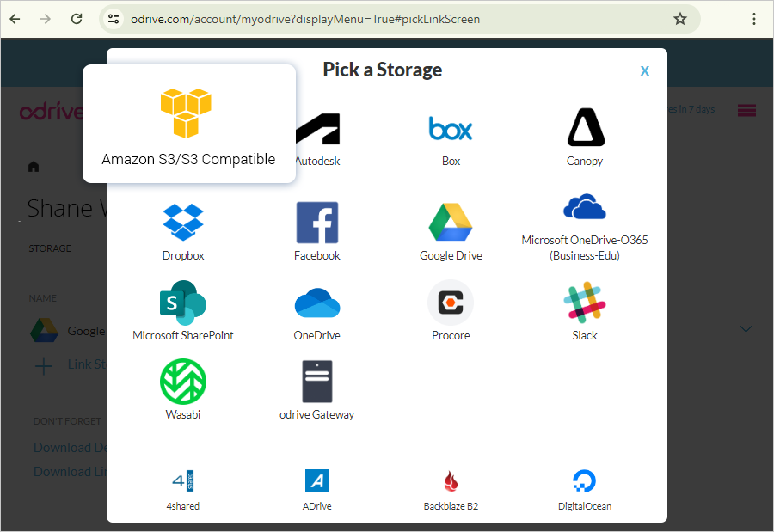Select Microsoft SharePoint storage
Screen dimensions: 774x532
[183, 311]
